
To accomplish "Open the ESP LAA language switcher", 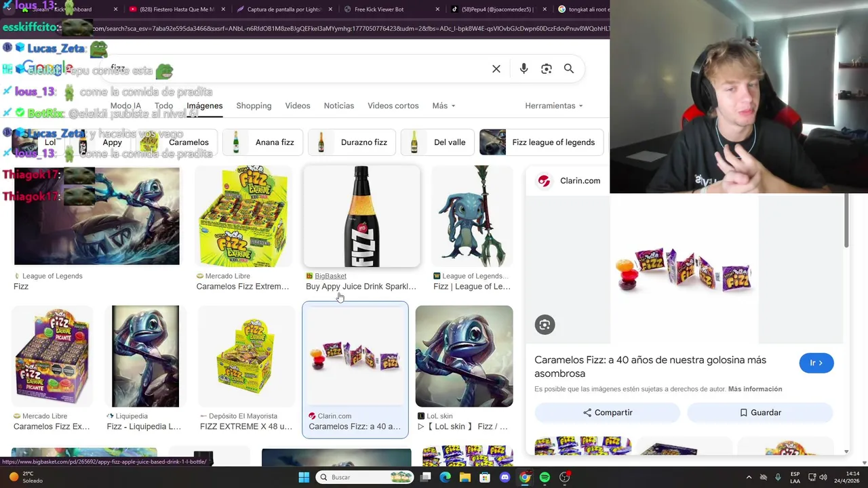I will tap(795, 477).
